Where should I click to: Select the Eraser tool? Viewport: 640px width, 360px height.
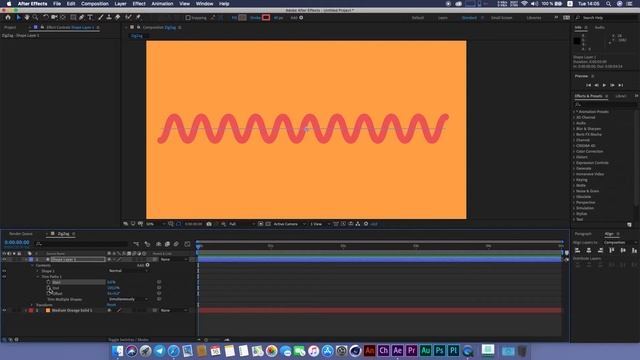pos(118,18)
